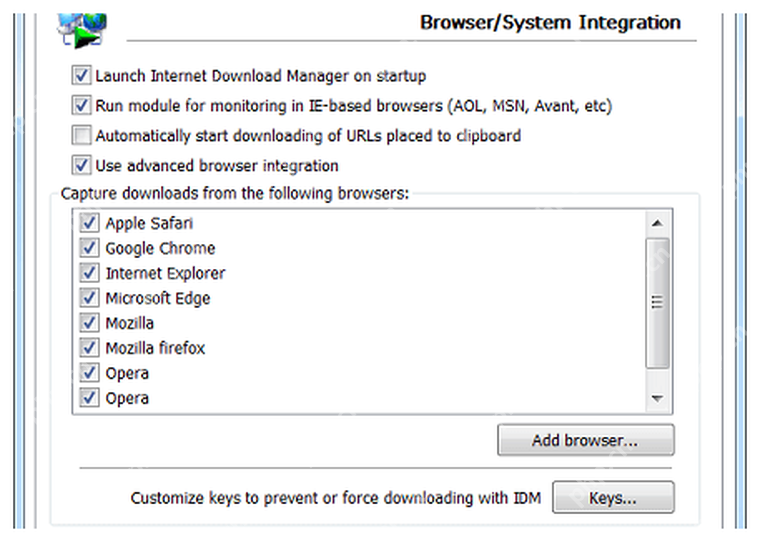The height and width of the screenshot is (542, 760).
Task: Select the Mozilla firefox list entry text
Action: coord(155,348)
